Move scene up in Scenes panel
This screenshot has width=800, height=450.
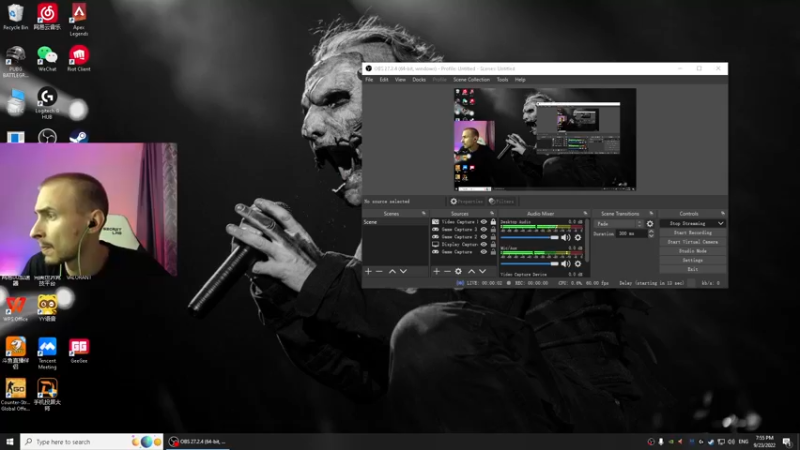(x=392, y=271)
